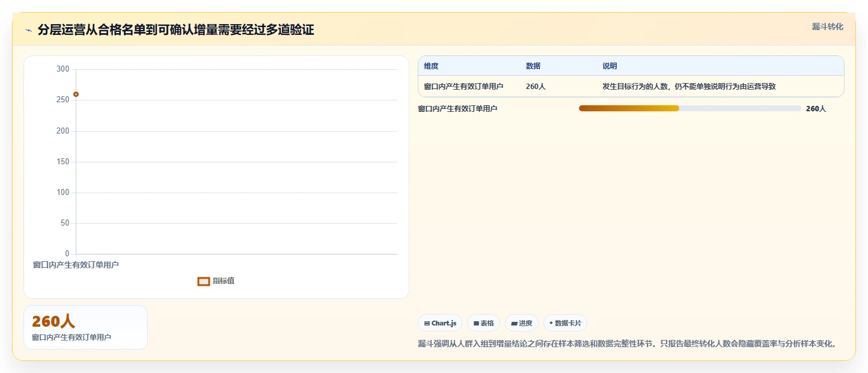The image size is (868, 373).
Task: Click the lightning icon beside the header title
Action: coord(28,30)
